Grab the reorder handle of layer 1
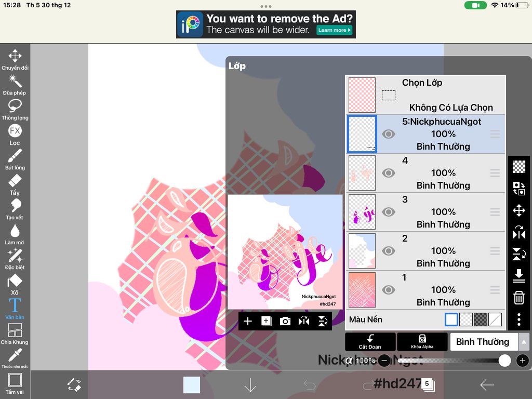 (x=495, y=290)
